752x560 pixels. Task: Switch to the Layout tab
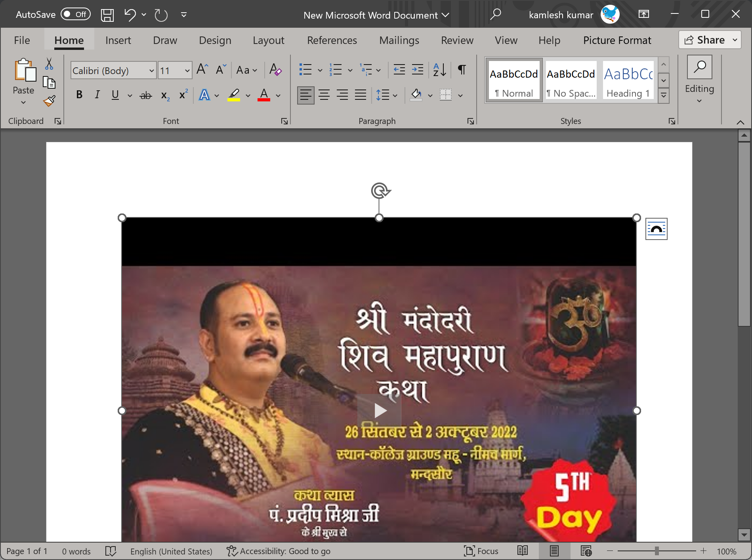[x=269, y=40]
